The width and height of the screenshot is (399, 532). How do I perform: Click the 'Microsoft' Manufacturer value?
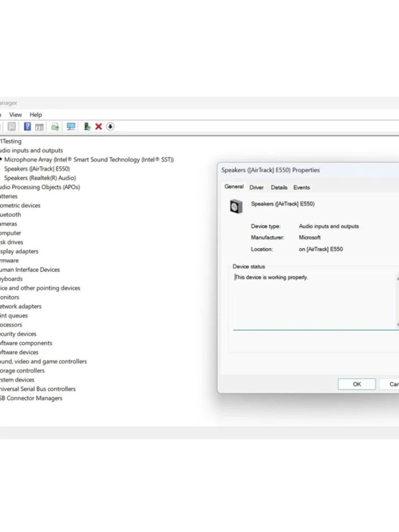pos(310,237)
